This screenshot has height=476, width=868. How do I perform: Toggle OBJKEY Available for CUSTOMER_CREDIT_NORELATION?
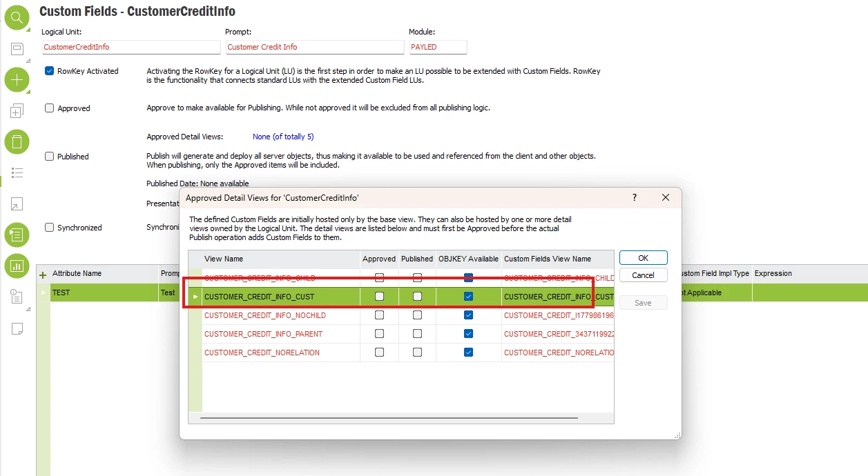[x=469, y=353]
